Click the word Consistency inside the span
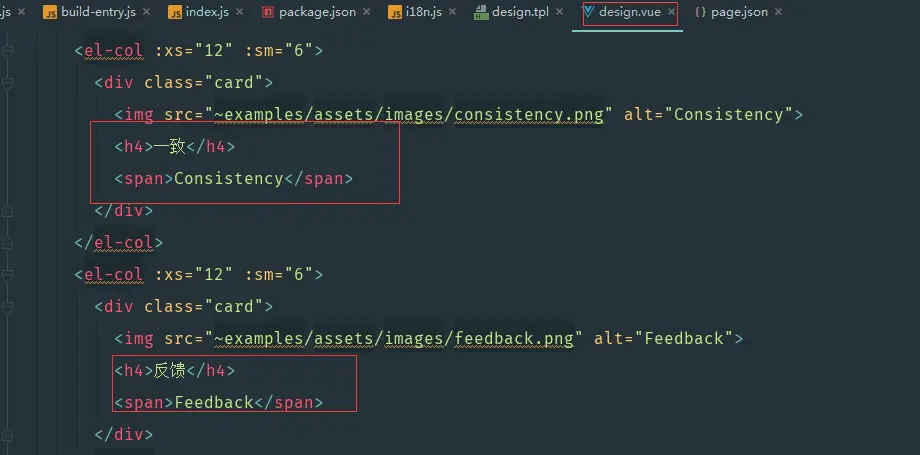This screenshot has width=920, height=455. click(229, 178)
